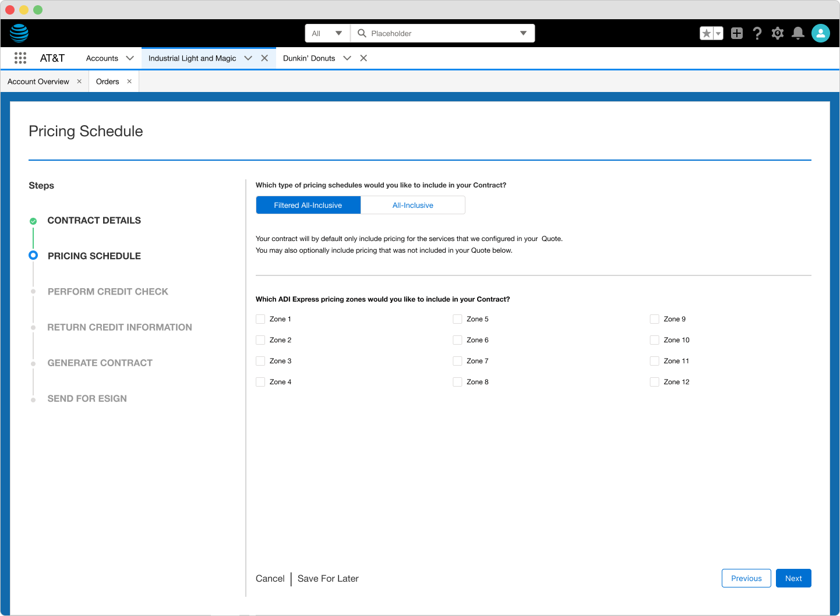Image resolution: width=840 pixels, height=616 pixels.
Task: Expand the search field dropdown arrow
Action: point(523,33)
